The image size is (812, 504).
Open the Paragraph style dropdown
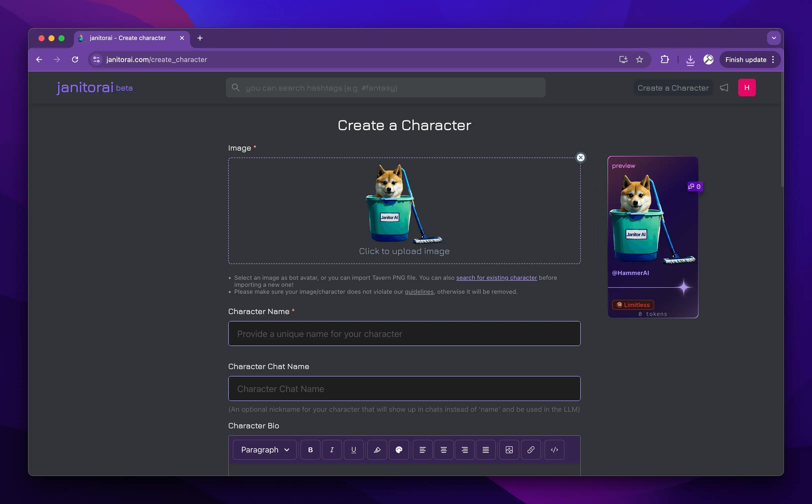(264, 450)
